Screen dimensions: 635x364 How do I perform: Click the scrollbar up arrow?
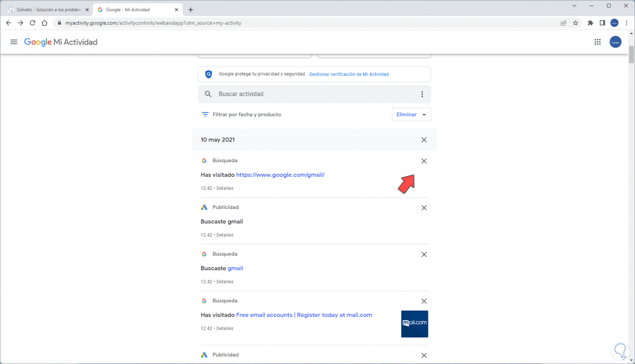pos(631,33)
